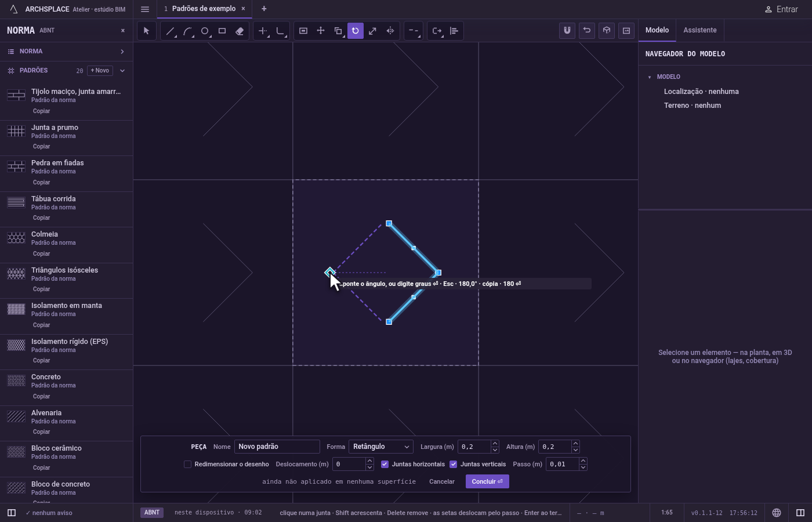The image size is (812, 522).
Task: Select the Colmeia pattern row
Action: 67,244
